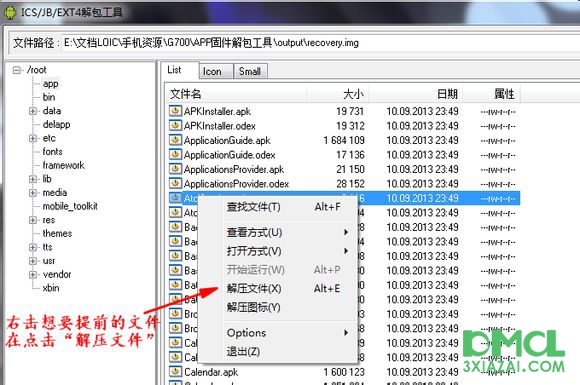Select the file Calendar.apk
This screenshot has height=385, width=580.
(x=211, y=372)
